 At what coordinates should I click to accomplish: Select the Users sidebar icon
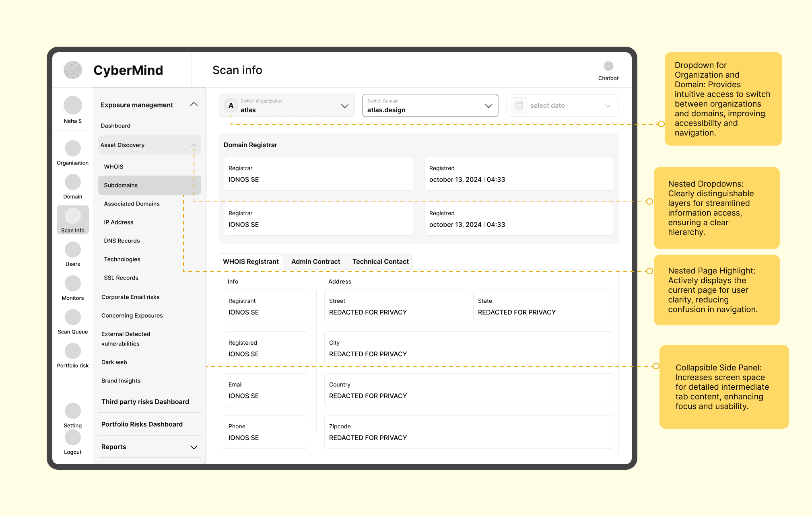[x=73, y=250]
